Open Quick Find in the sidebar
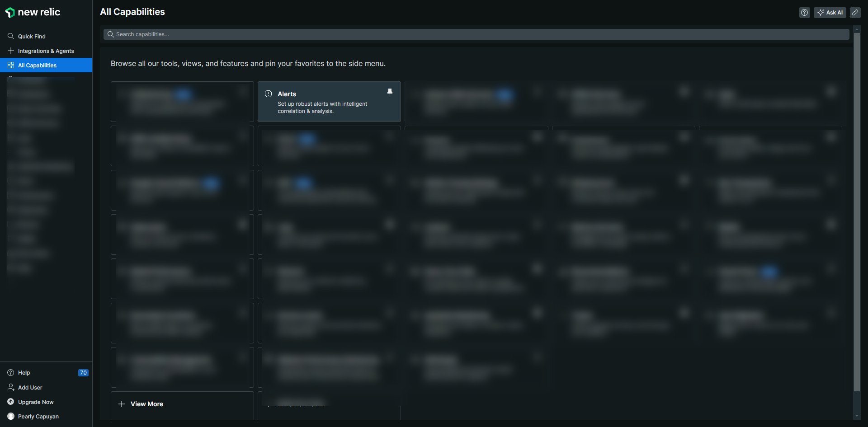 (46, 36)
